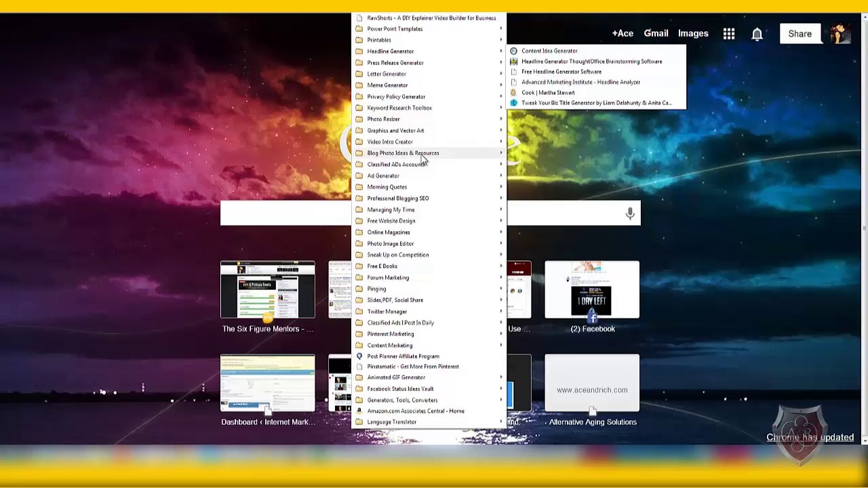This screenshot has width=868, height=488.
Task: Open the notifications bell
Action: click(x=757, y=33)
